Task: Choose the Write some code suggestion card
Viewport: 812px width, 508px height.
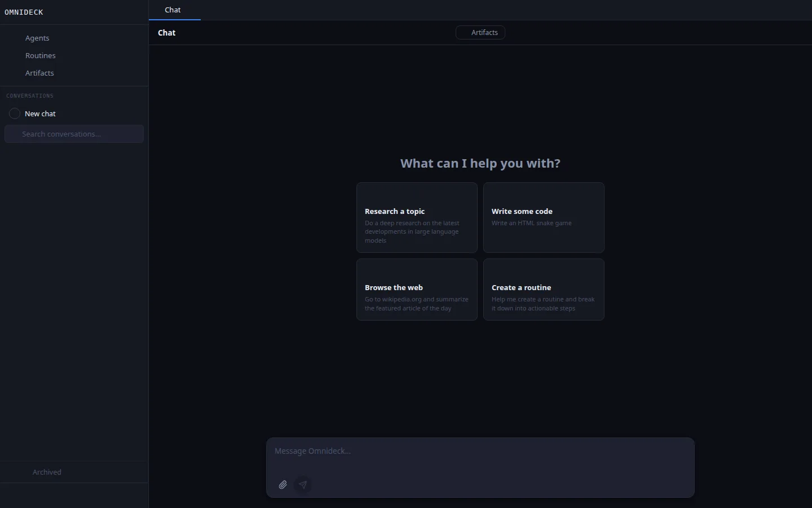Action: [x=544, y=217]
